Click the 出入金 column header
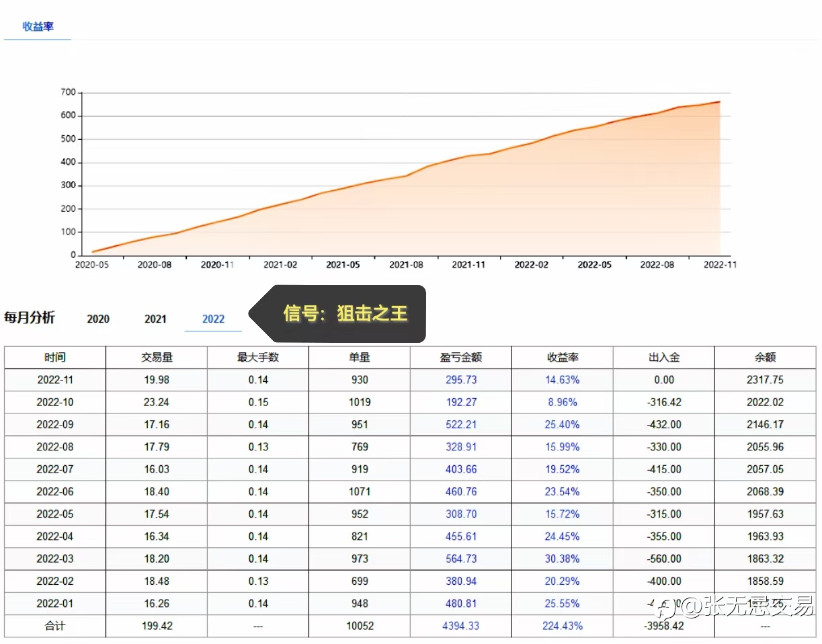The image size is (822, 644). (x=664, y=358)
